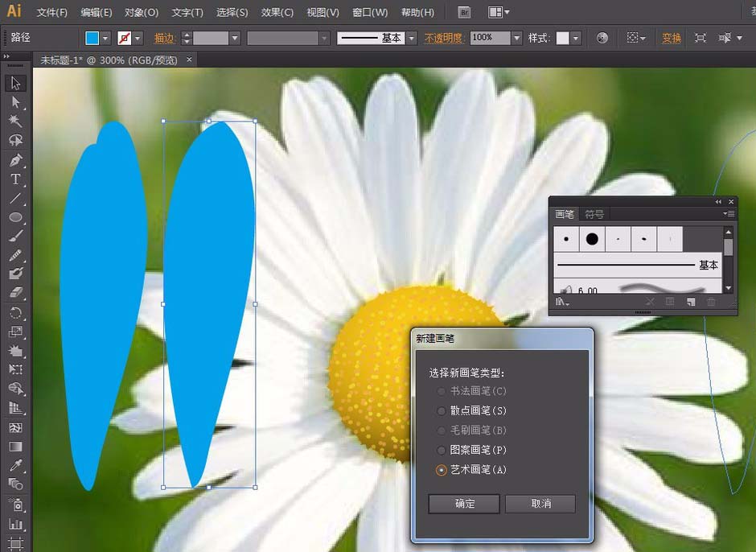Select the 基本 brush row in panel

pos(638,265)
